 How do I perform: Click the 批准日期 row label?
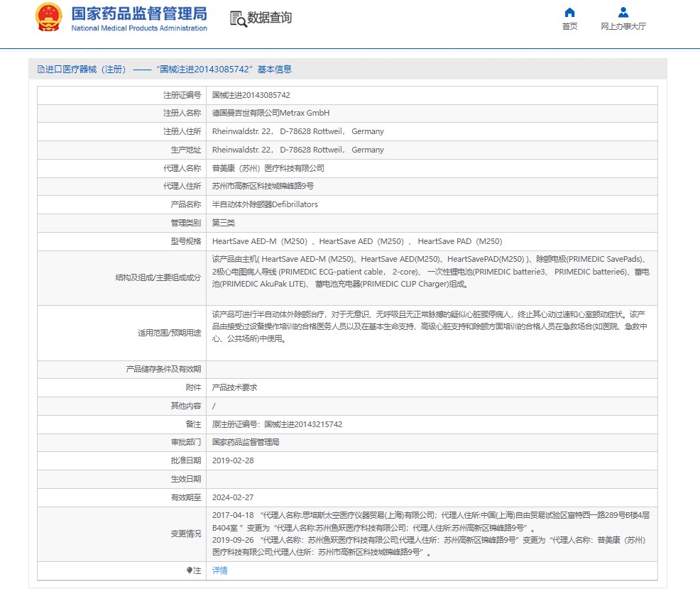(x=186, y=460)
